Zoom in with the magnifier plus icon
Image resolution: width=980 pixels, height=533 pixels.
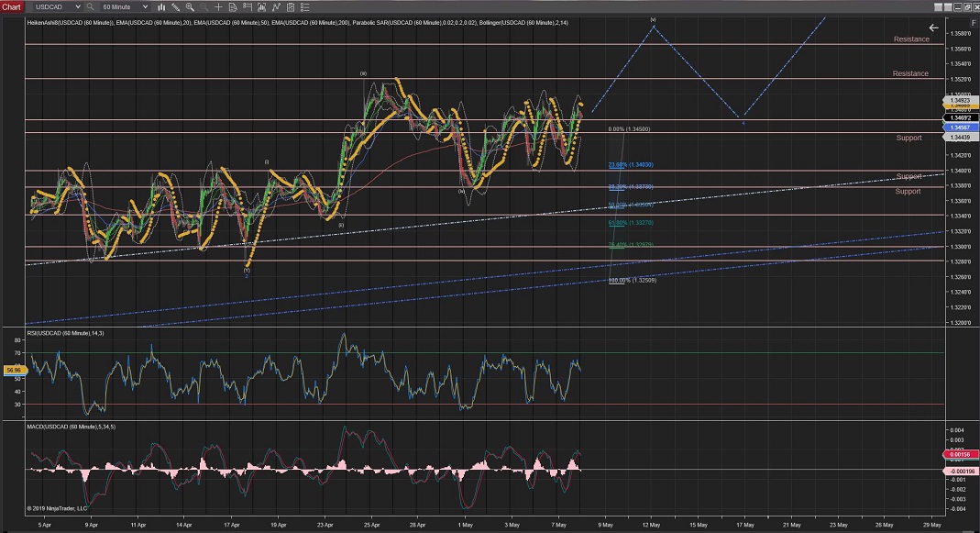190,6
